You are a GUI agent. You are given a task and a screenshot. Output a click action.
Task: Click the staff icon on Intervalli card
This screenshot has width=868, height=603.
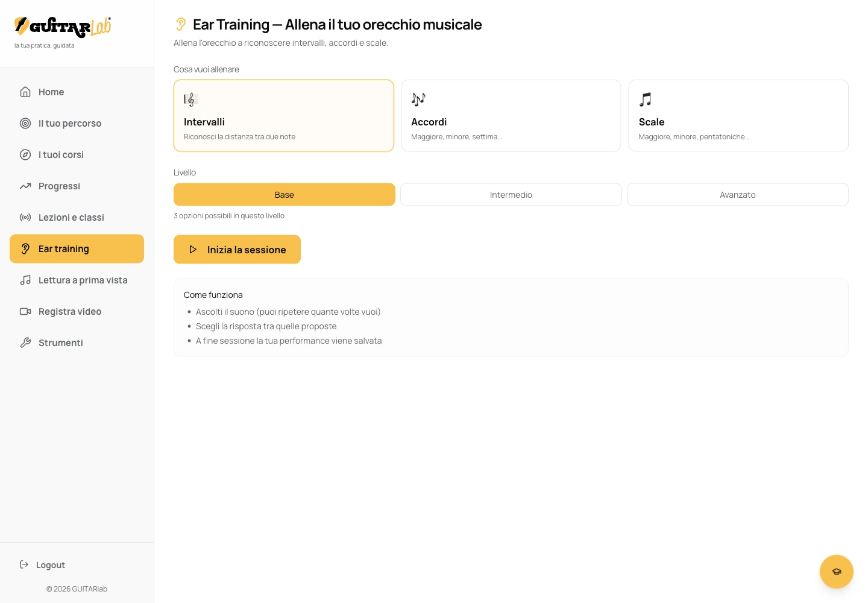coord(191,99)
